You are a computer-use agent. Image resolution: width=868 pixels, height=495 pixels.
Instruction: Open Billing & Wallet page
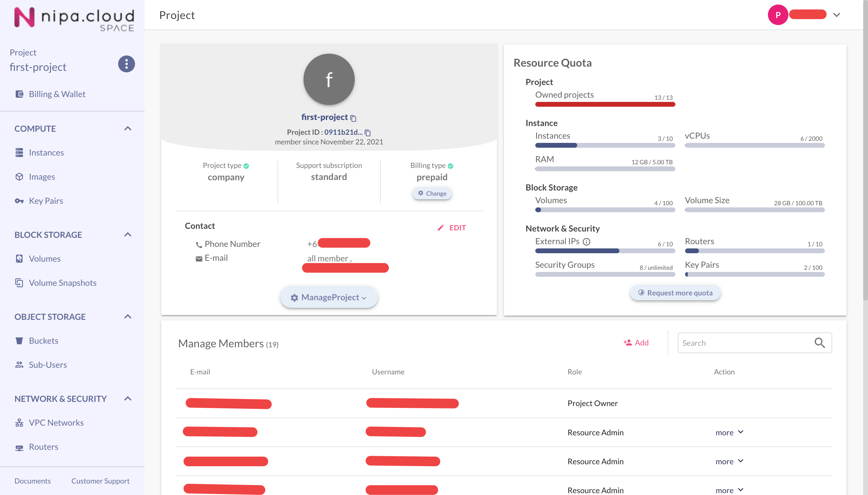coord(57,94)
